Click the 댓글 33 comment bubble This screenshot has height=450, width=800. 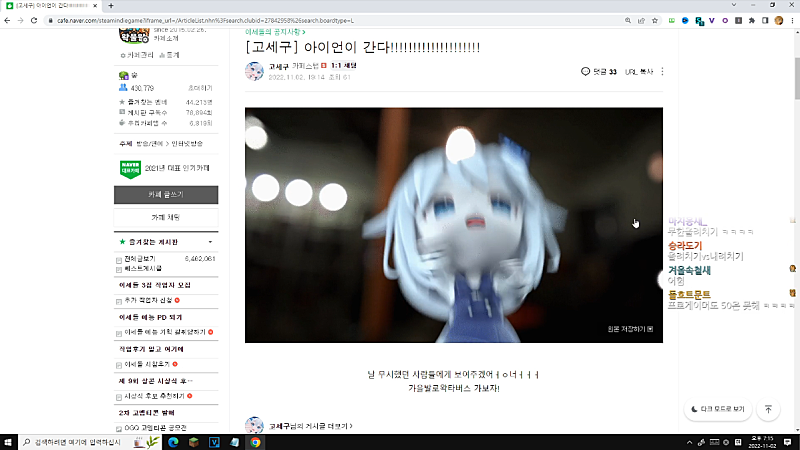pyautogui.click(x=598, y=71)
